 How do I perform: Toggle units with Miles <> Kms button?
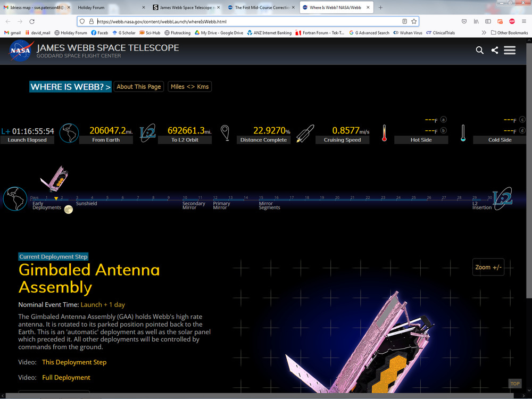coord(189,87)
